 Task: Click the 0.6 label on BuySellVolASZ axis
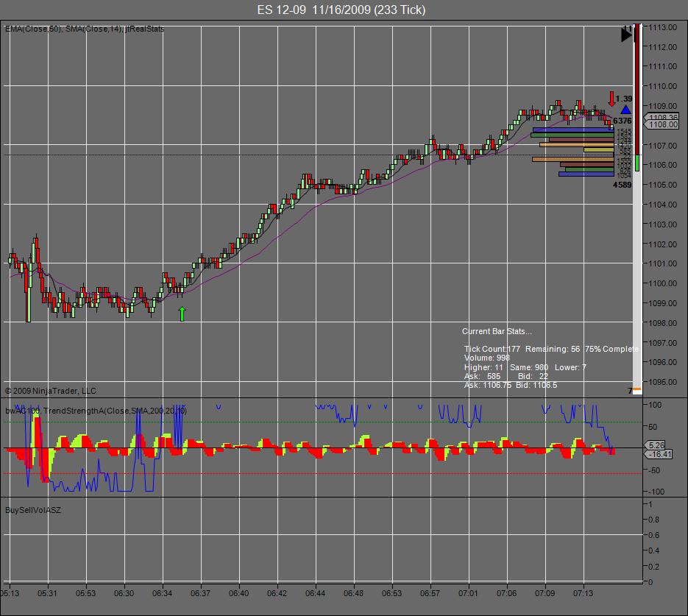pos(653,535)
